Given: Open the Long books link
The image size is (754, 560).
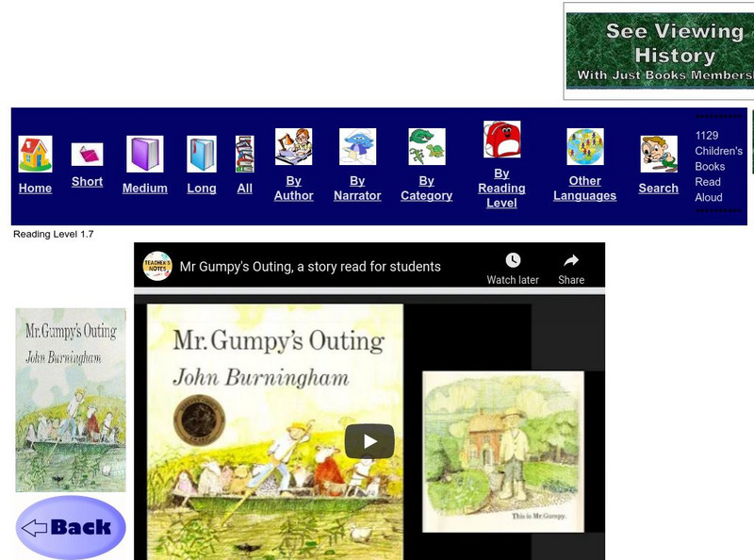Looking at the screenshot, I should tap(202, 189).
